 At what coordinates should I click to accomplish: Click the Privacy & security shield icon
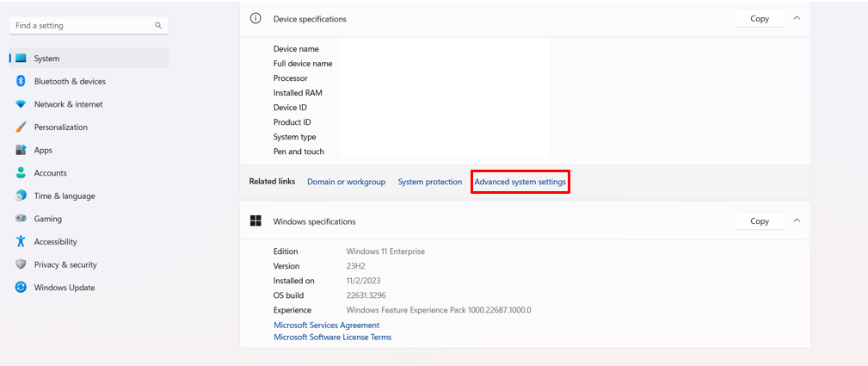click(21, 264)
